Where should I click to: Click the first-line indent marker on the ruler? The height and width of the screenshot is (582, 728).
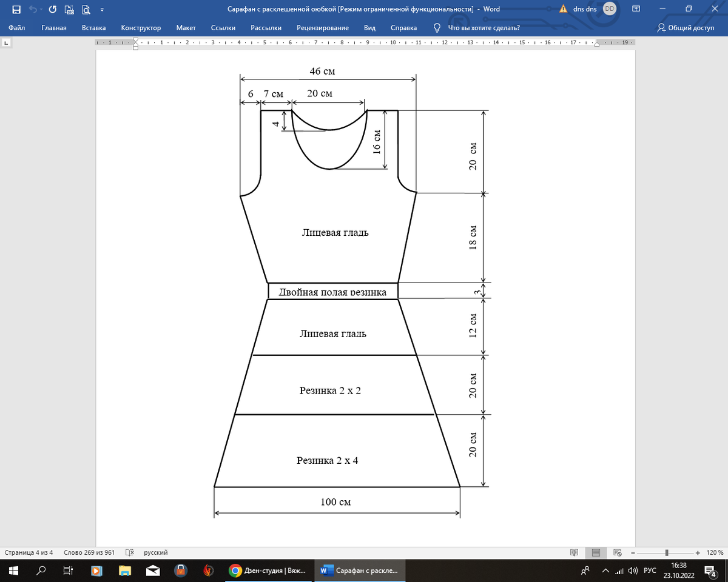point(135,39)
